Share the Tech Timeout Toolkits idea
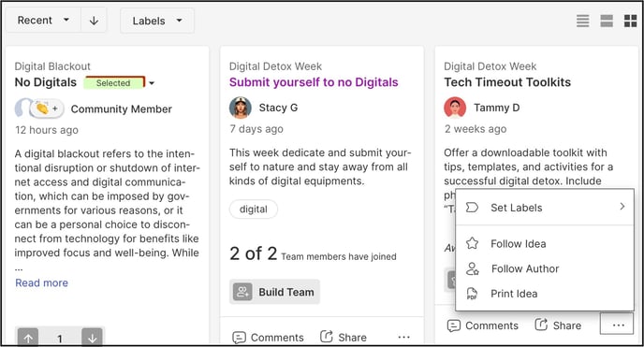The width and height of the screenshot is (644, 347). tap(558, 325)
